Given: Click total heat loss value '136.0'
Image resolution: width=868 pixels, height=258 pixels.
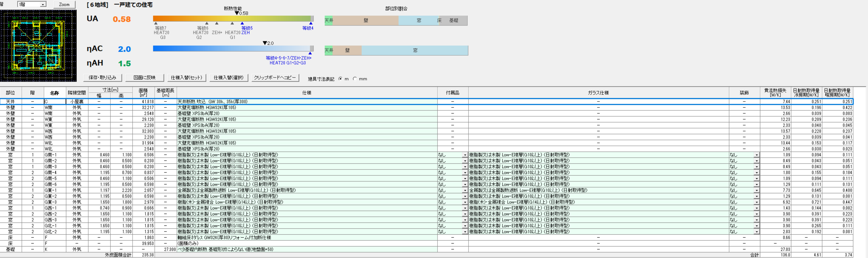Looking at the screenshot, I should point(775,255).
